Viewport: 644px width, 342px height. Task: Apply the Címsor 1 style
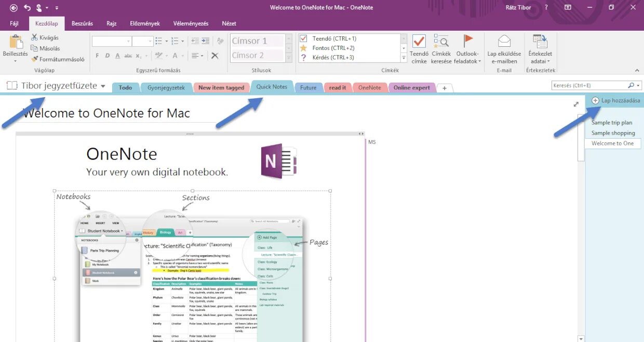tap(257, 41)
